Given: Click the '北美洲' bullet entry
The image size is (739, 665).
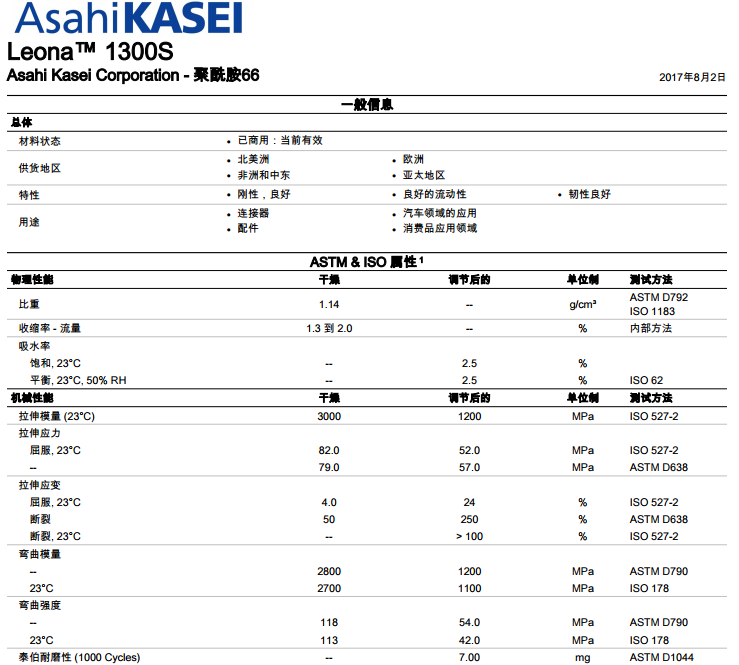Looking at the screenshot, I should [253, 159].
